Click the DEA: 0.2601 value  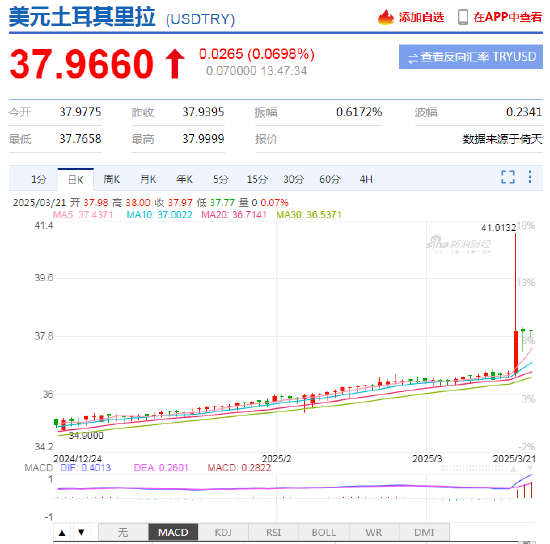click(161, 468)
